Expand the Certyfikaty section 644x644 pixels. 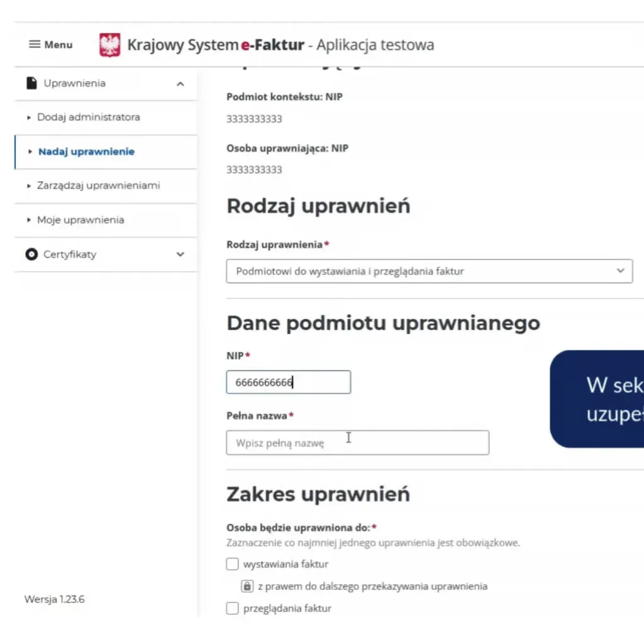(180, 254)
